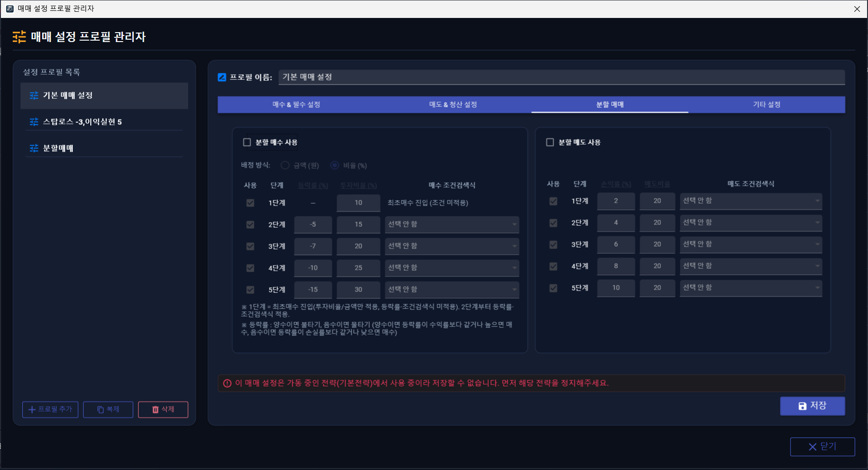This screenshot has width=868, height=470.
Task: Toggle the sell 5단계 사용 checkbox
Action: click(553, 288)
